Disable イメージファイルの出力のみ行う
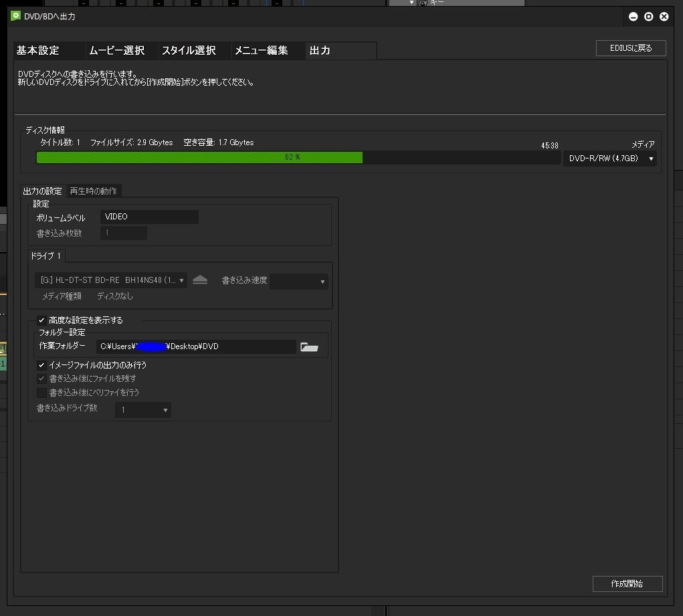683x616 pixels. tap(41, 365)
